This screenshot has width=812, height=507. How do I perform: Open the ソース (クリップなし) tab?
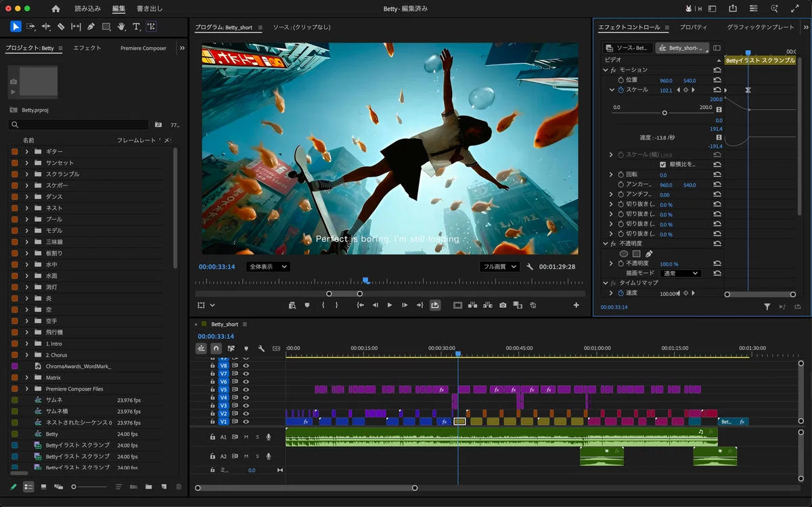click(x=301, y=28)
